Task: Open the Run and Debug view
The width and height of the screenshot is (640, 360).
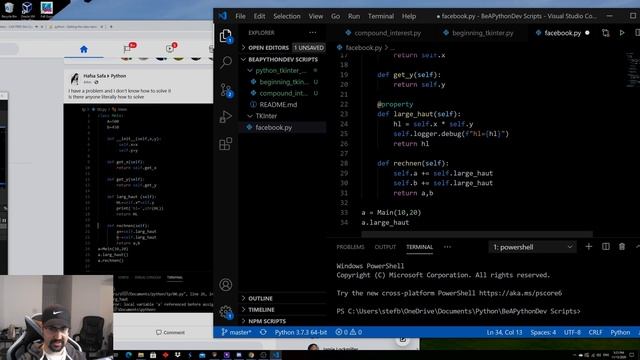Action: pyautogui.click(x=226, y=117)
